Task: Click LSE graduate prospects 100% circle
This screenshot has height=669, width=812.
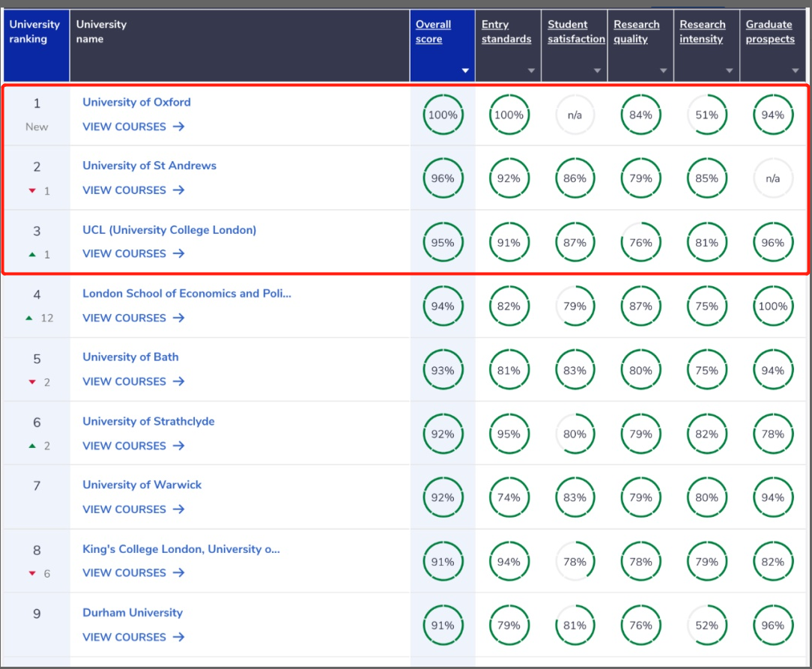Action: [772, 306]
